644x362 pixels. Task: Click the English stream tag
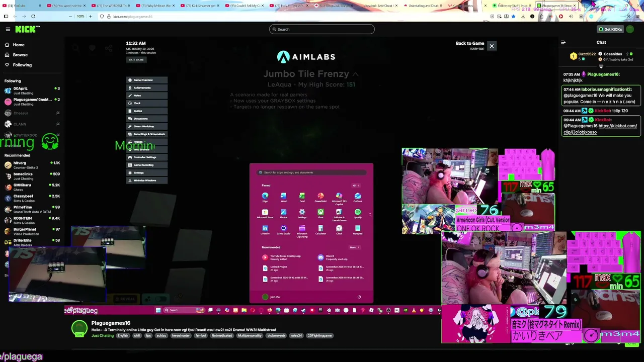coord(123,335)
